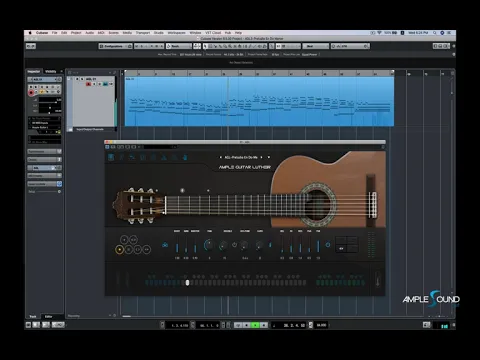
Task: Click the leftmost icon in the bottom-left status bar
Action: (x=29, y=325)
